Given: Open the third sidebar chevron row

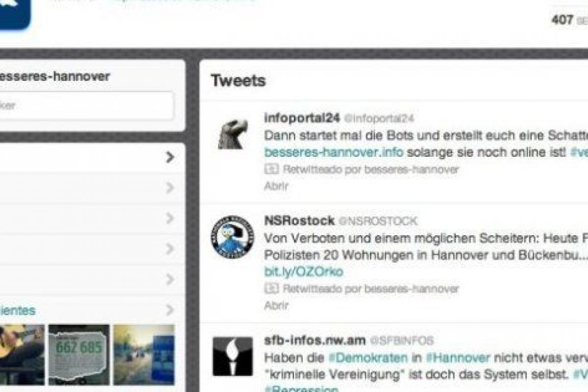Looking at the screenshot, I should (170, 219).
